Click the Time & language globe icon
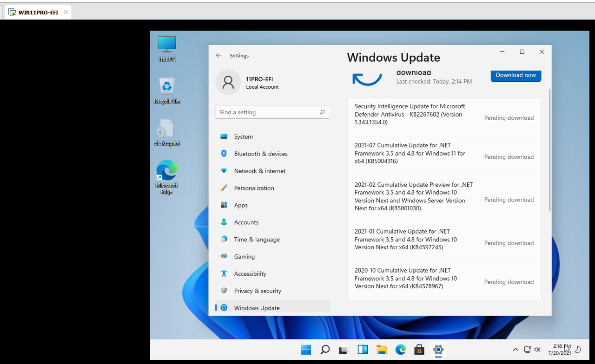The image size is (595, 364). (x=224, y=239)
